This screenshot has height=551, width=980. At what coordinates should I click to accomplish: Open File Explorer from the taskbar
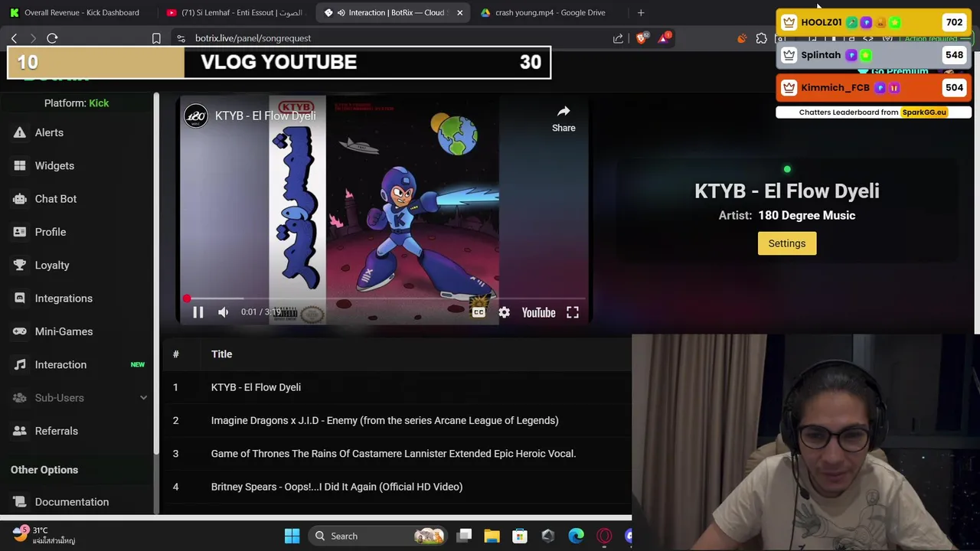(x=492, y=536)
